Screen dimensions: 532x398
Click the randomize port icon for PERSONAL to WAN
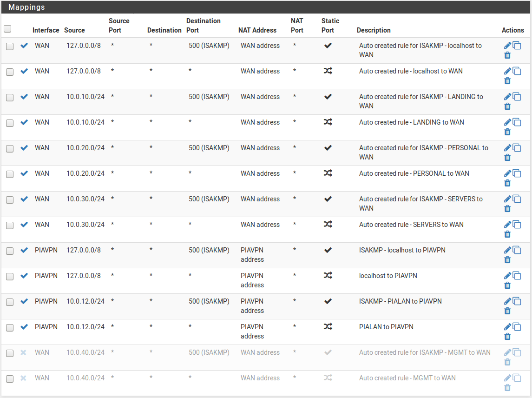point(328,173)
